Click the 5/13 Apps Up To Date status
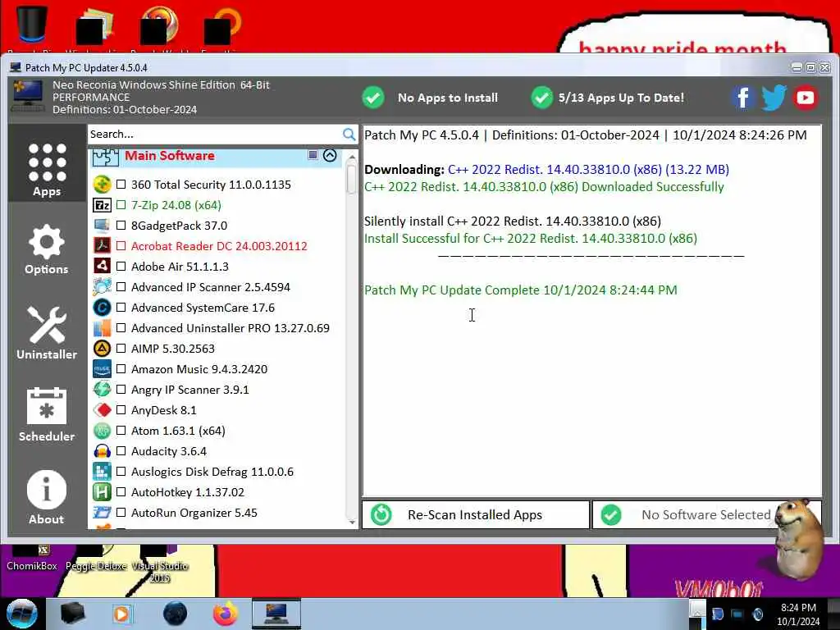Screen dimensions: 840x630 pos(608,98)
